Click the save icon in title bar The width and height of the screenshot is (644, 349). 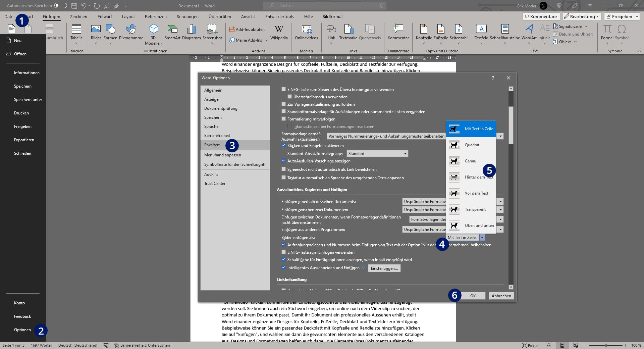pos(74,6)
